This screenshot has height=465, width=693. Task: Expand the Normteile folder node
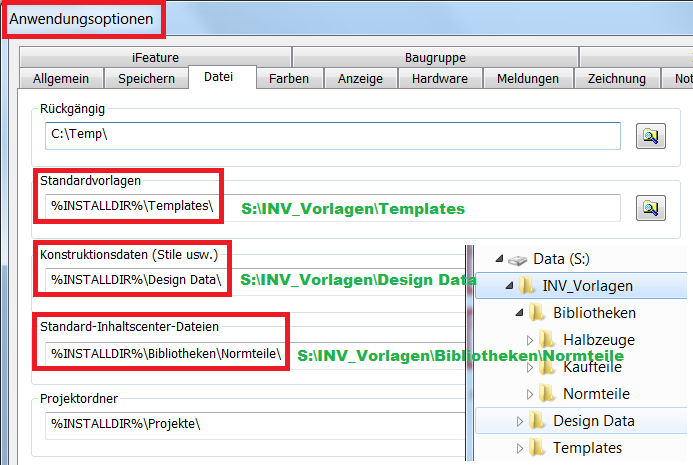coord(530,394)
